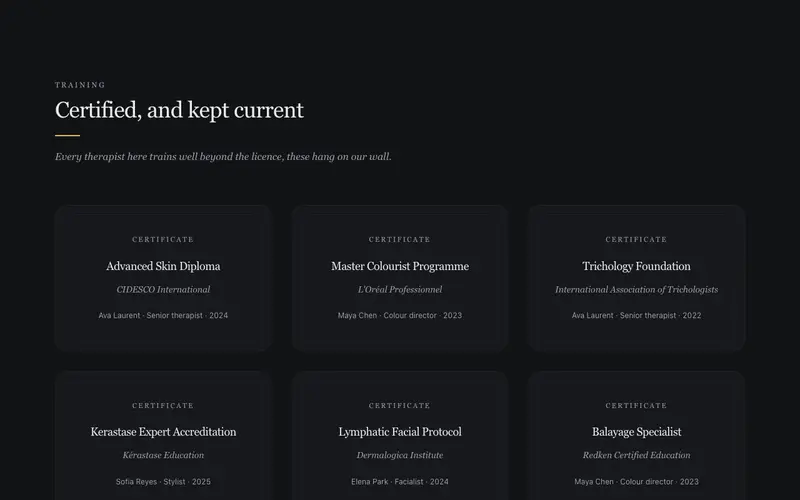Click the heading 'Certified, and kept current'

pos(179,111)
